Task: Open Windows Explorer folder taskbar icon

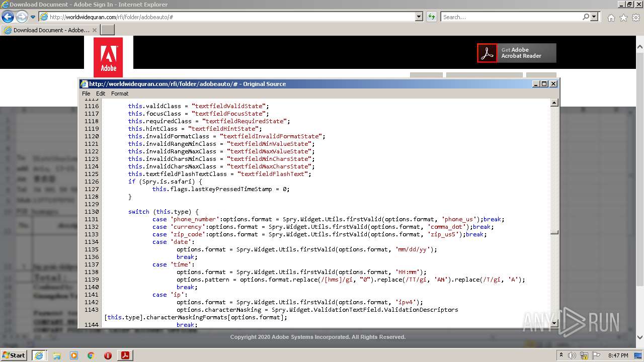Action: [57, 355]
